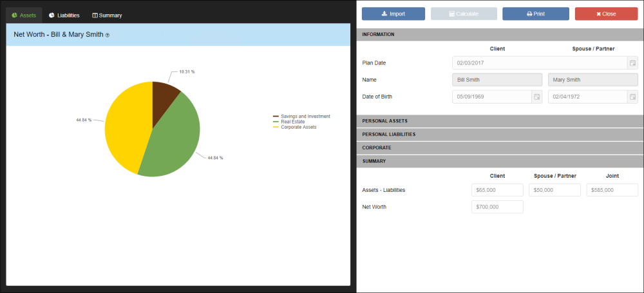Click the $700,000 Net Worth field
The height and width of the screenshot is (293, 644).
tap(497, 207)
